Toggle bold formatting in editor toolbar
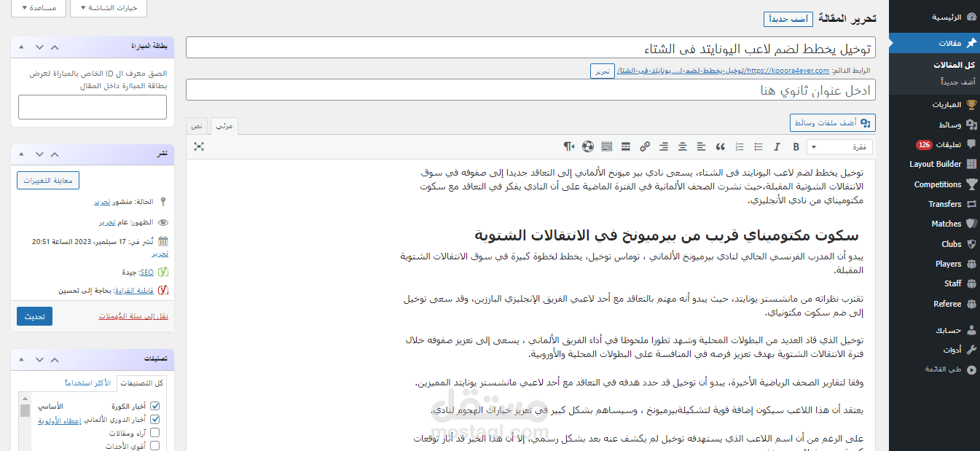The width and height of the screenshot is (980, 451). coord(796,146)
